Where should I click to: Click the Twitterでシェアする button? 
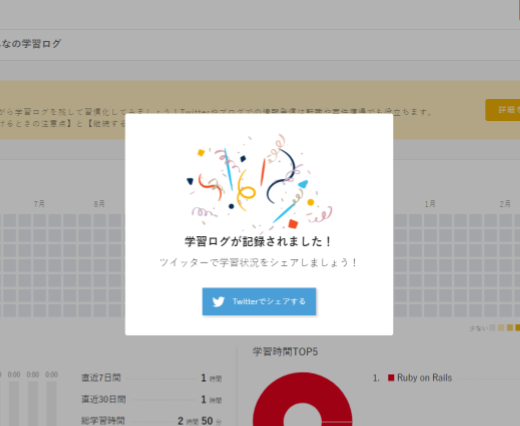(x=259, y=301)
